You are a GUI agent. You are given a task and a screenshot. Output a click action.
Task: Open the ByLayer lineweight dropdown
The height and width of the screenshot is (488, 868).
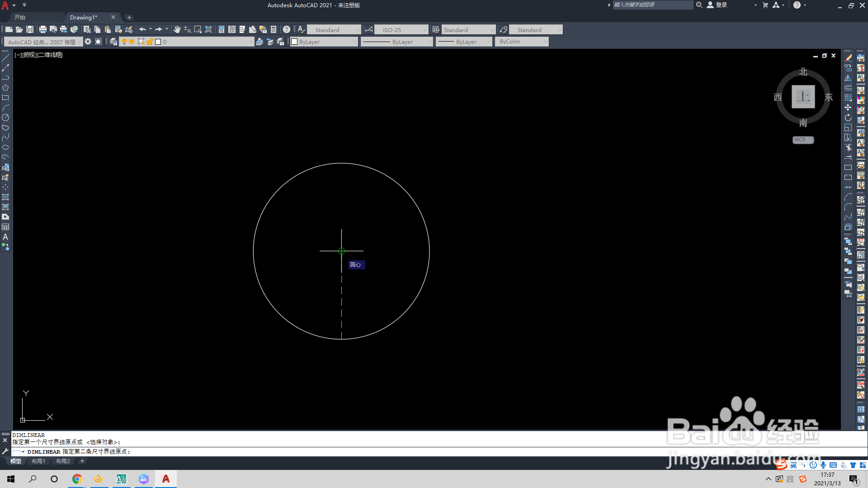click(464, 42)
